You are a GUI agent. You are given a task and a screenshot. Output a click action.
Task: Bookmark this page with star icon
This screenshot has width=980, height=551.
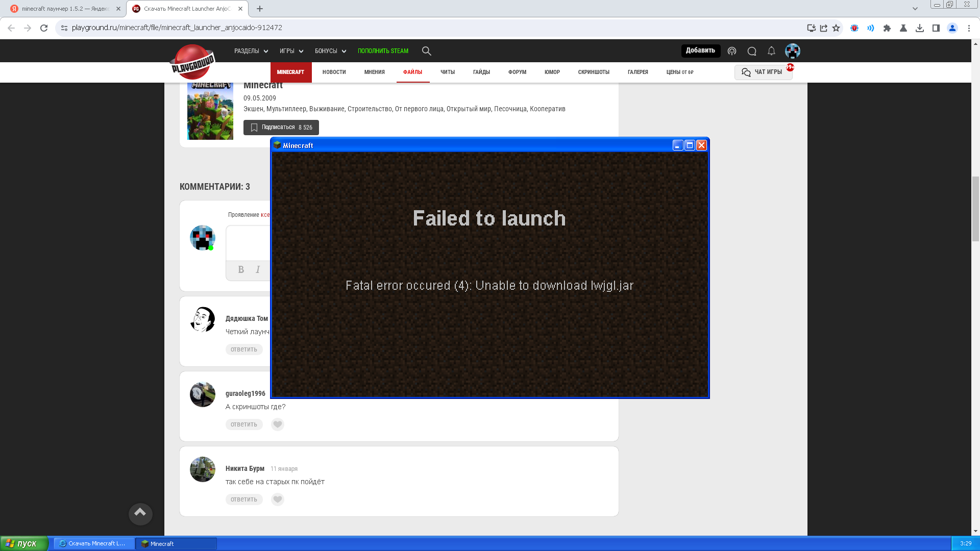pyautogui.click(x=836, y=28)
